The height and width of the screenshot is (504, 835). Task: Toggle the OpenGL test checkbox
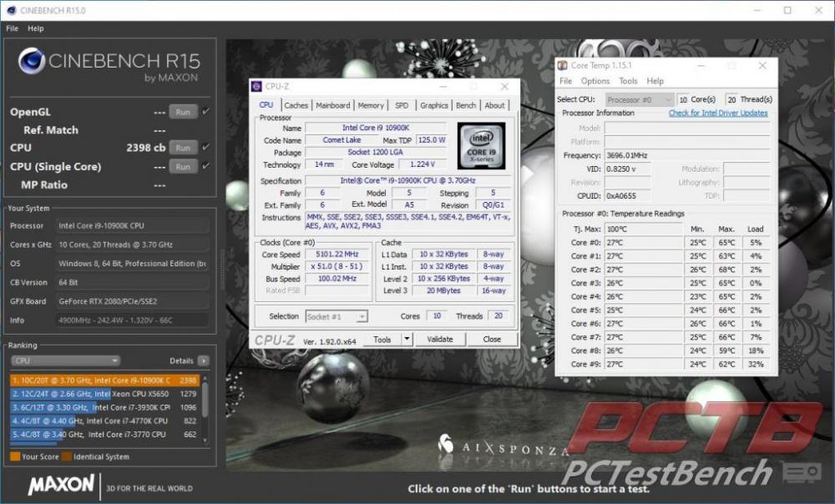click(205, 111)
